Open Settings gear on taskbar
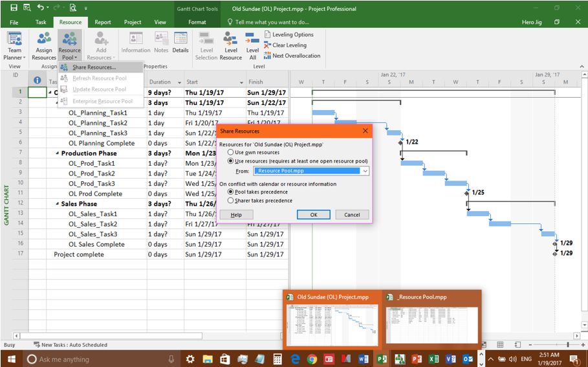Image resolution: width=588 pixels, height=367 pixels. click(x=190, y=359)
